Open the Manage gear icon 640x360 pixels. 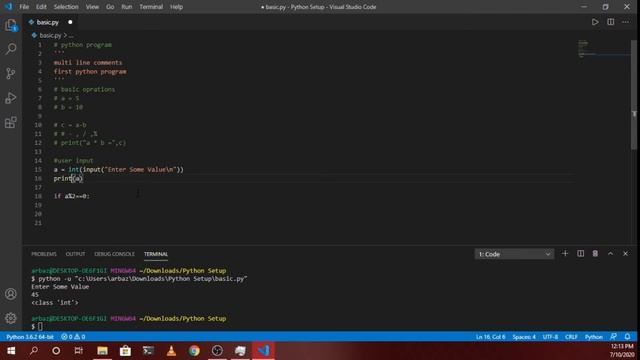tap(11, 318)
